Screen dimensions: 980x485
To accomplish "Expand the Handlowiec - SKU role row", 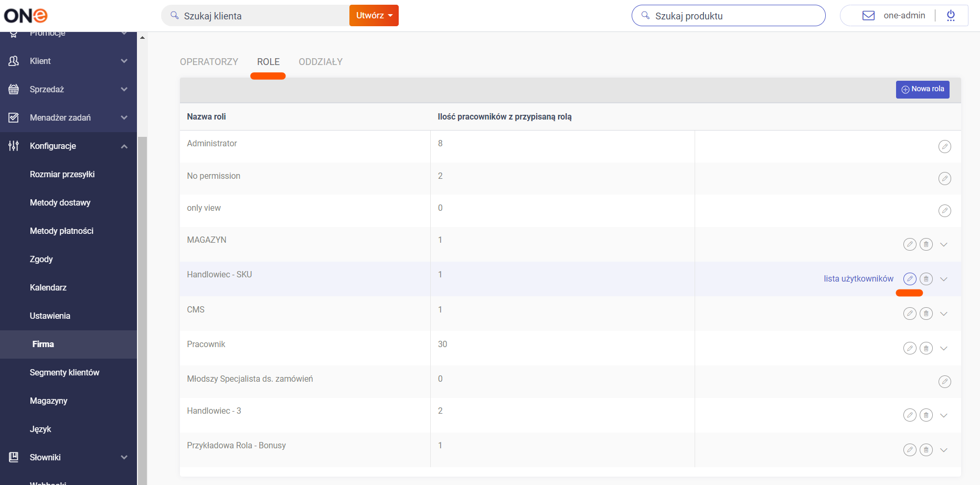I will (944, 279).
